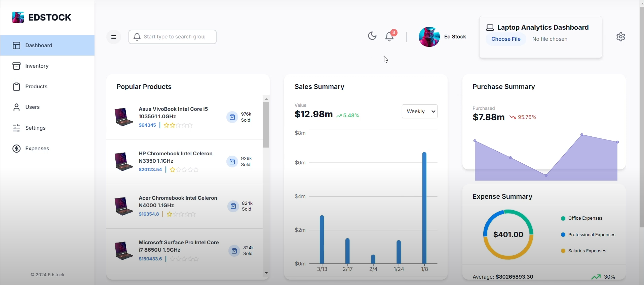Click the page vertical scrollbar thumb
Image resolution: width=644 pixels, height=285 pixels.
[642, 117]
